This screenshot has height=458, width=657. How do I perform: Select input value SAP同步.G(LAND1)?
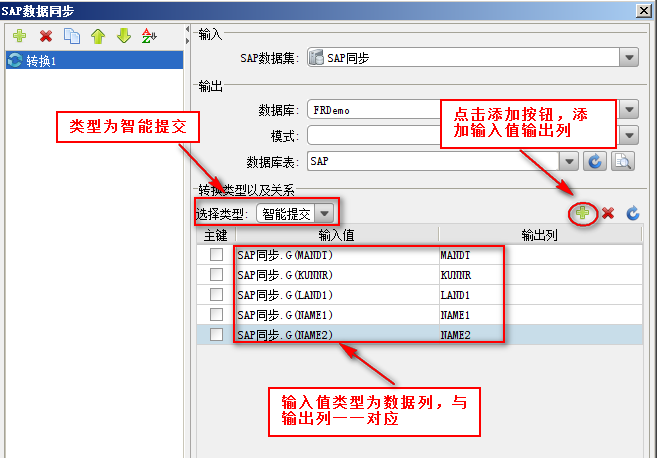[337, 295]
